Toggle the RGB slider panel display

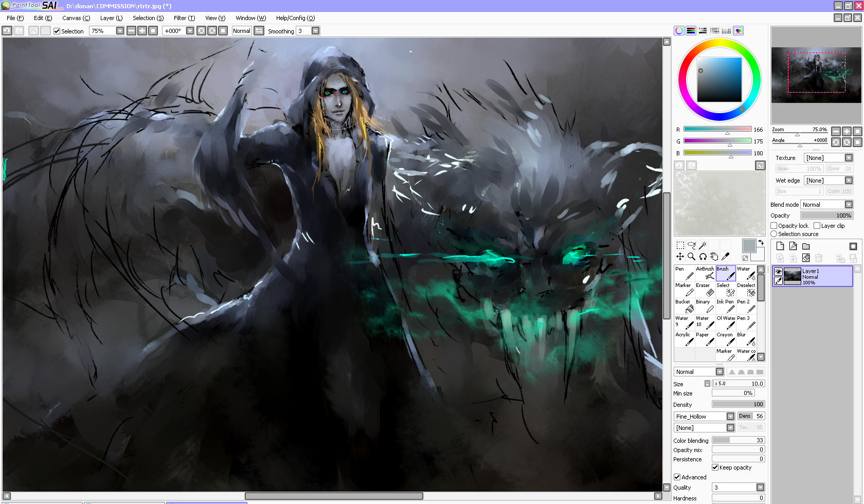(691, 31)
